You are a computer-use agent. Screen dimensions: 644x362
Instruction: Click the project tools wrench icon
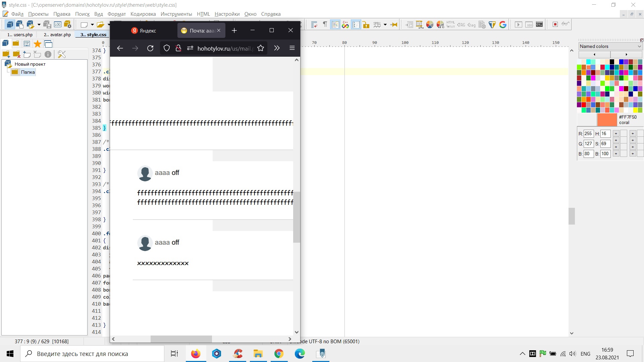point(62,54)
